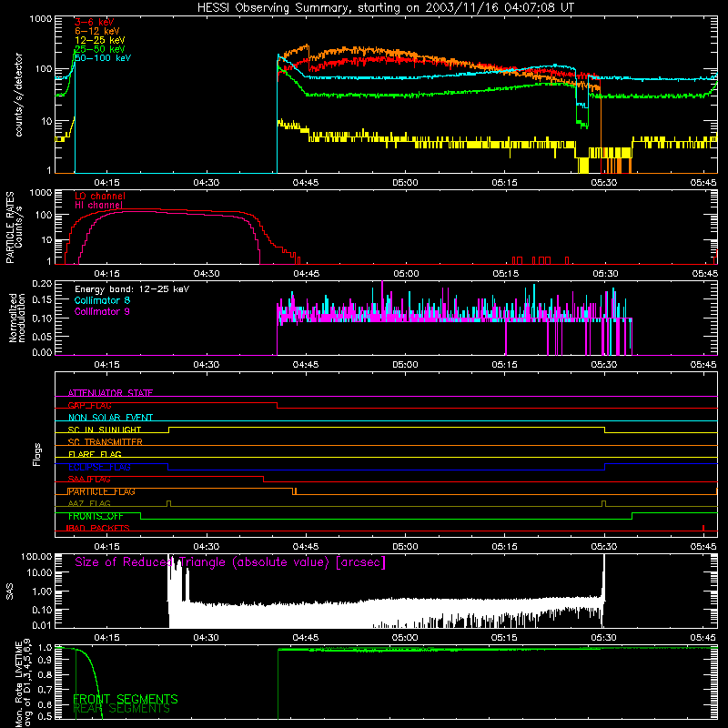Click the 0.05 tick on modulation axis
This screenshot has height=728, width=728.
[42, 336]
